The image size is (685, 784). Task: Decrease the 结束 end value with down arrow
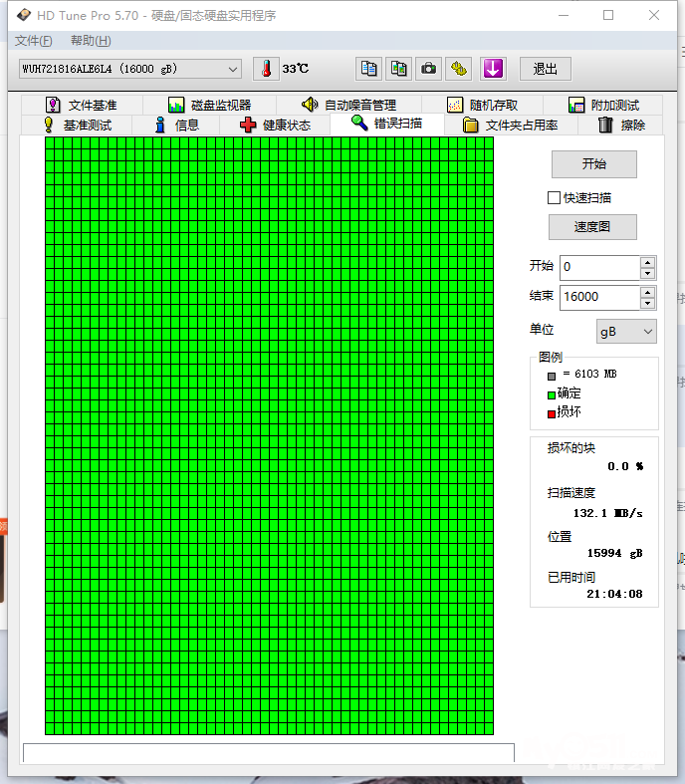tap(648, 303)
